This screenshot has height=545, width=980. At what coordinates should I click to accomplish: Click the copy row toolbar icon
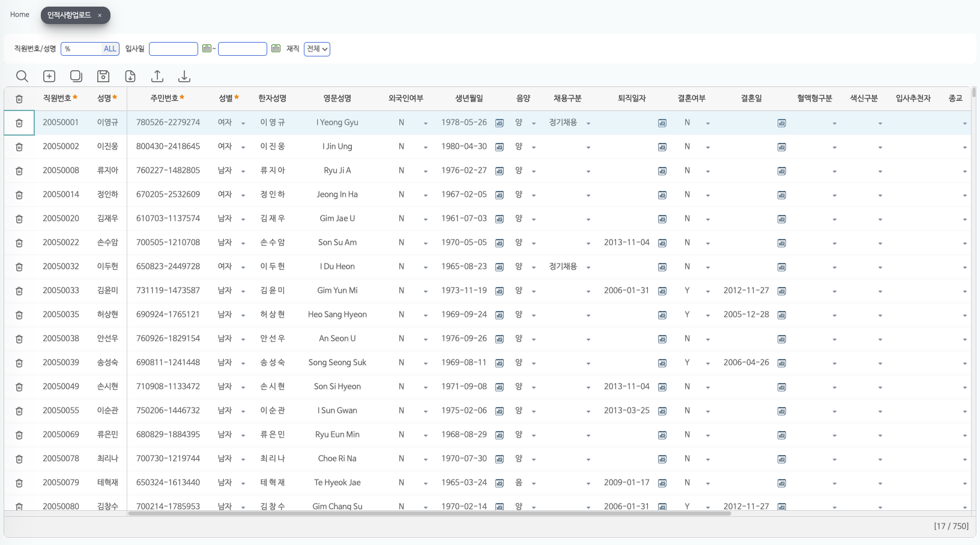pyautogui.click(x=76, y=76)
